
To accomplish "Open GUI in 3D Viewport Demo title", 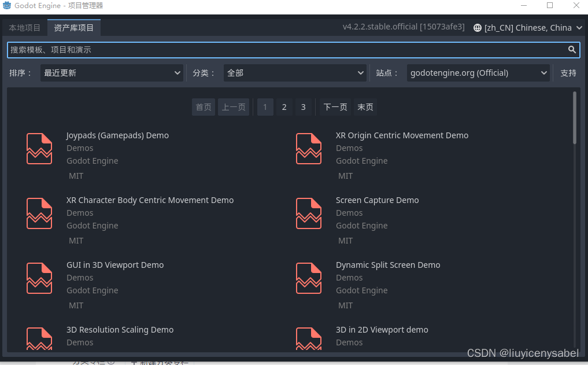I will point(115,265).
